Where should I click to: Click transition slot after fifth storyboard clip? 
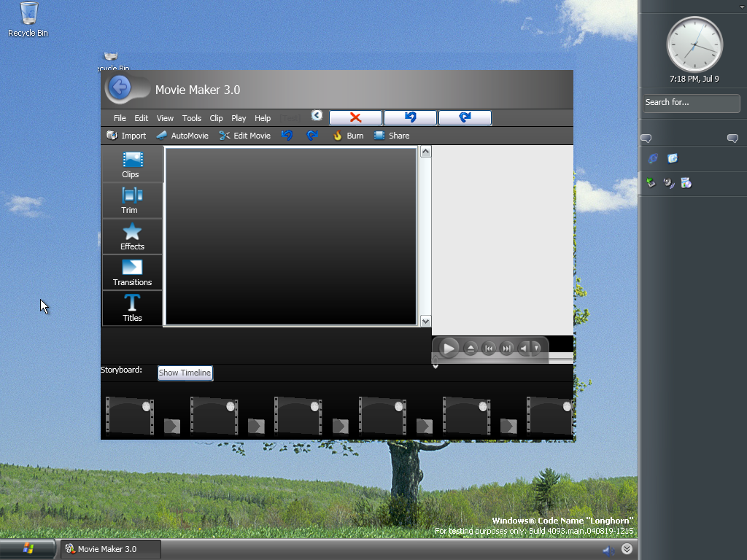click(x=508, y=426)
